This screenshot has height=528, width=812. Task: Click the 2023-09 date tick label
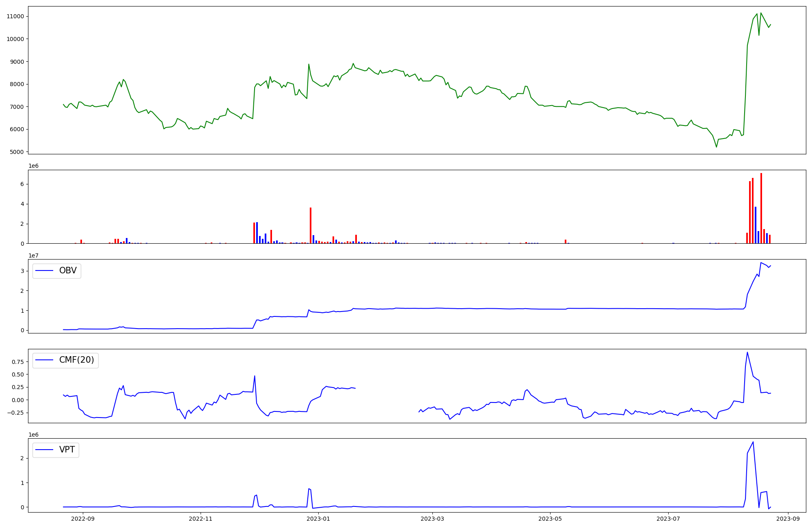point(788,519)
